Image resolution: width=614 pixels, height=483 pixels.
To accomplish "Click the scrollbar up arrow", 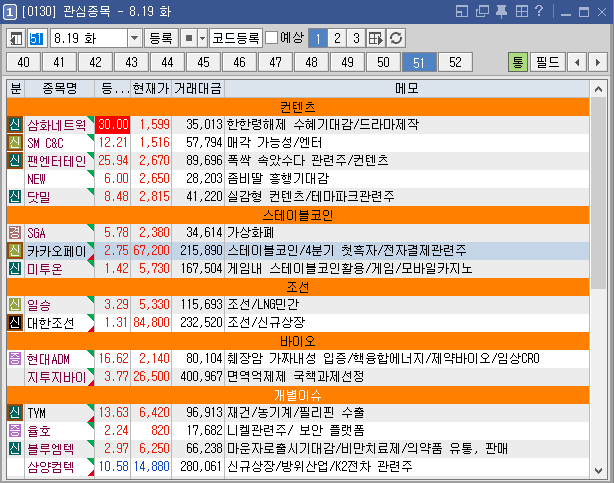I will pos(598,89).
